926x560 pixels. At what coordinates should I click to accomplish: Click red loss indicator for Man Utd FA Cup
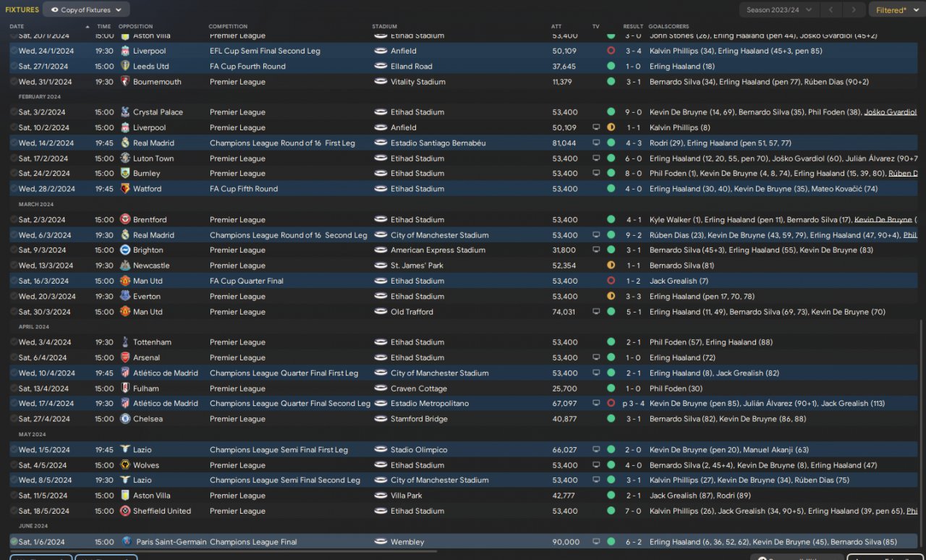[x=611, y=281]
